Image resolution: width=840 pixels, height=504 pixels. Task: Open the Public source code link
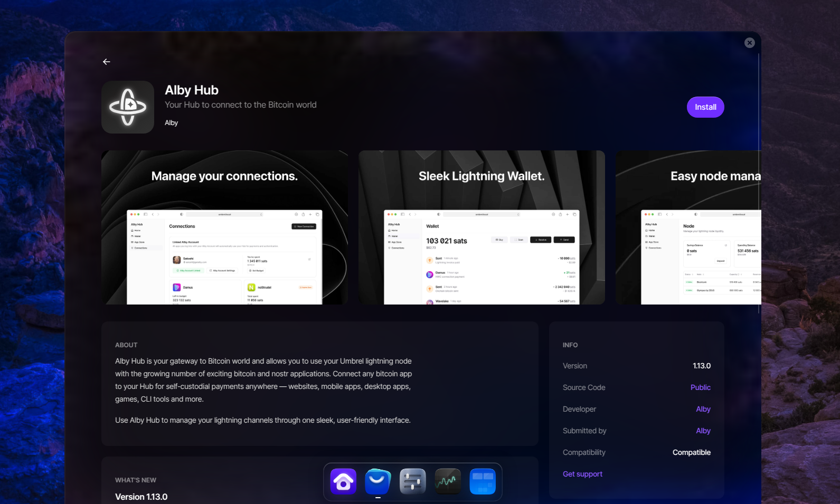[x=700, y=387]
